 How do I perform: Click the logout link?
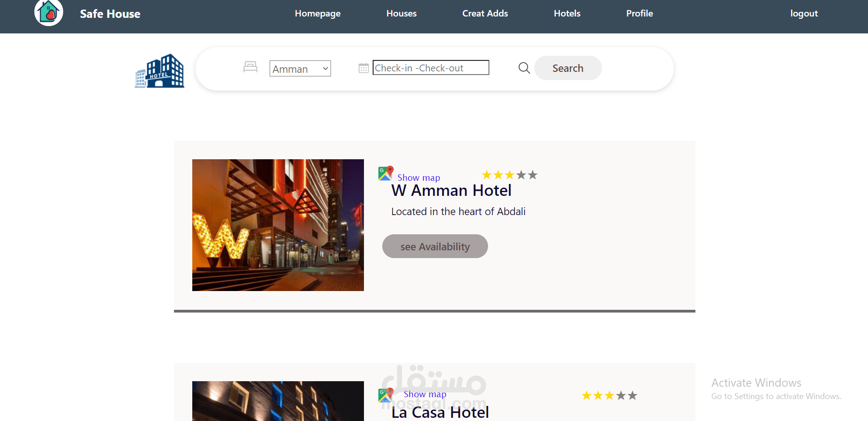click(804, 14)
